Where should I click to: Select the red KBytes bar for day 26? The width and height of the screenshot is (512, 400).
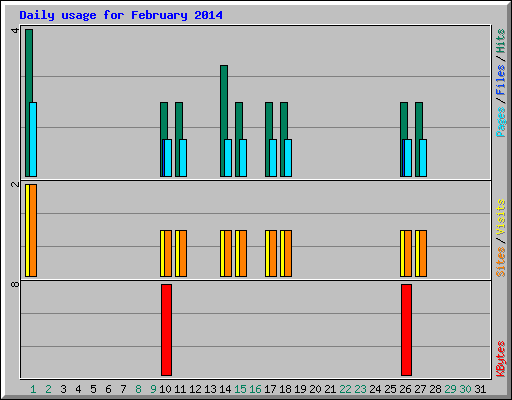click(406, 330)
